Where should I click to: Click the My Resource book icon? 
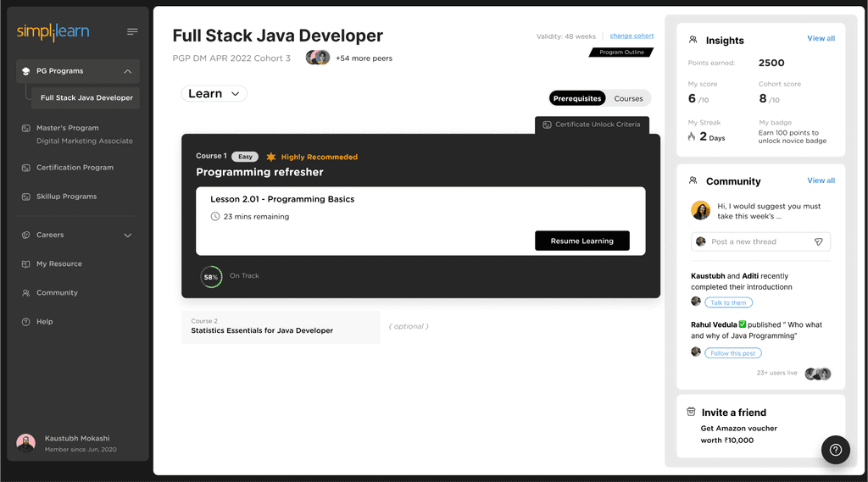tap(25, 264)
